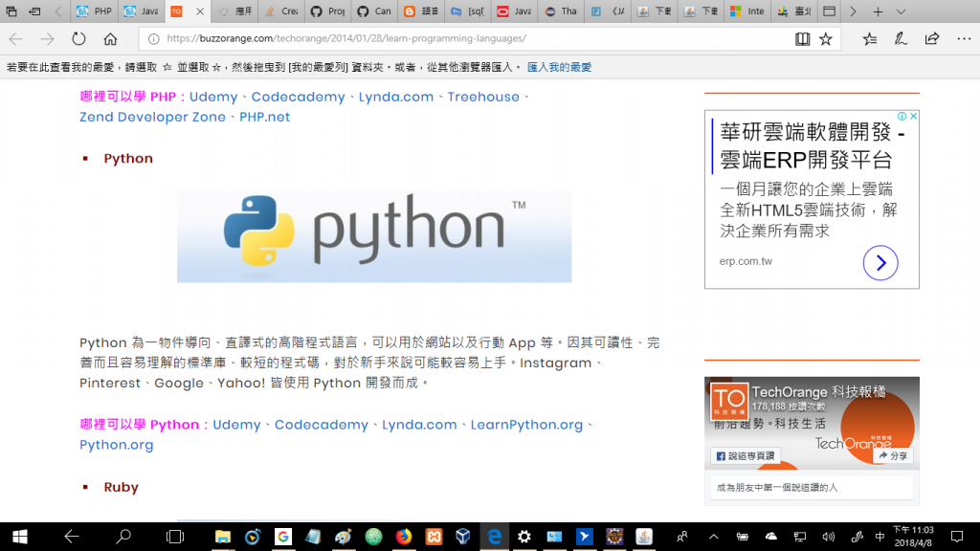Open the Java app on taskbar
This screenshot has height=551, width=980.
pyautogui.click(x=644, y=537)
